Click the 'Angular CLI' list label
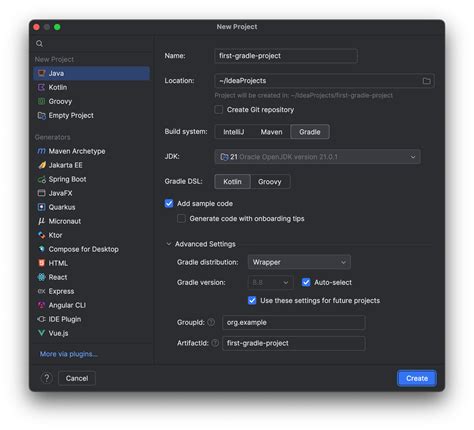Viewport: 474px width, 430px height. (67, 305)
